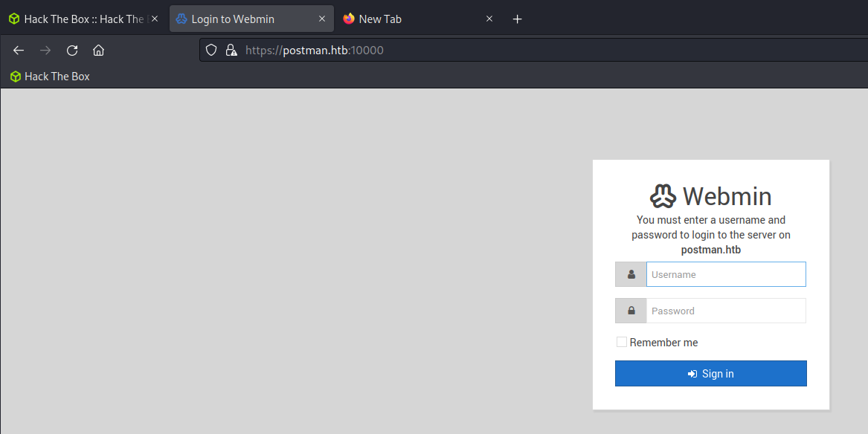
Task: Reload the Webmin login page
Action: pos(72,51)
